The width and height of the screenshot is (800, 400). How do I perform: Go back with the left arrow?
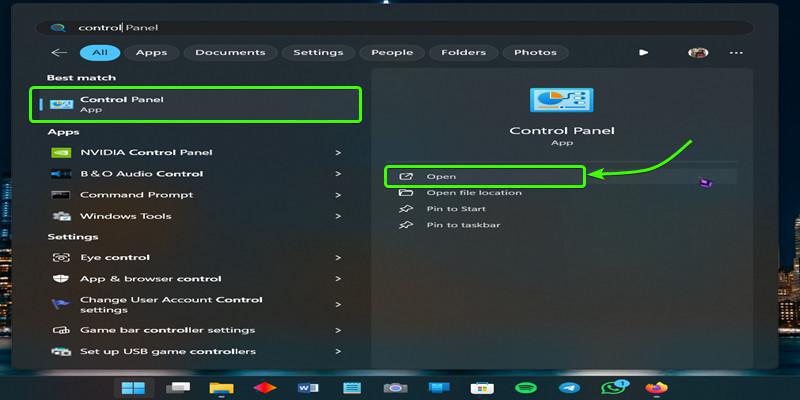[59, 53]
